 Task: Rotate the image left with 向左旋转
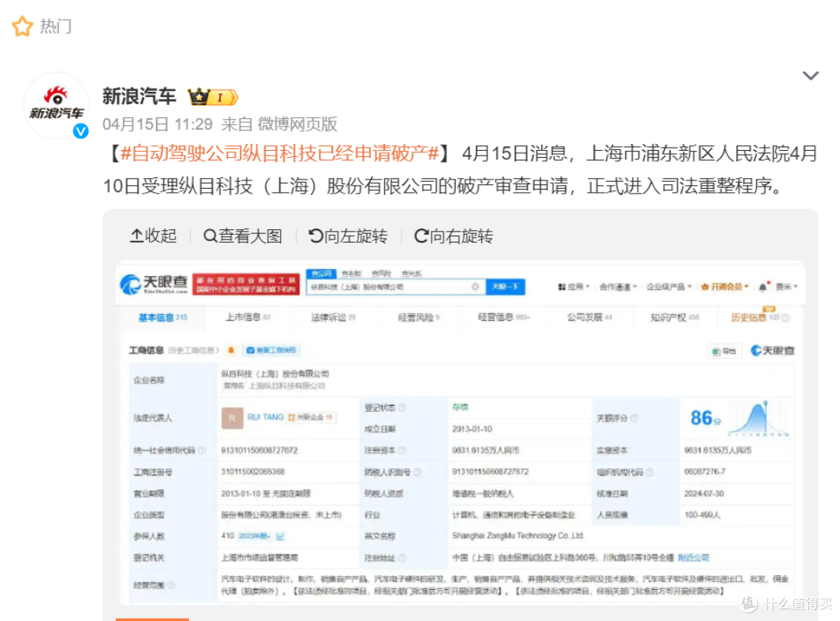pyautogui.click(x=348, y=235)
